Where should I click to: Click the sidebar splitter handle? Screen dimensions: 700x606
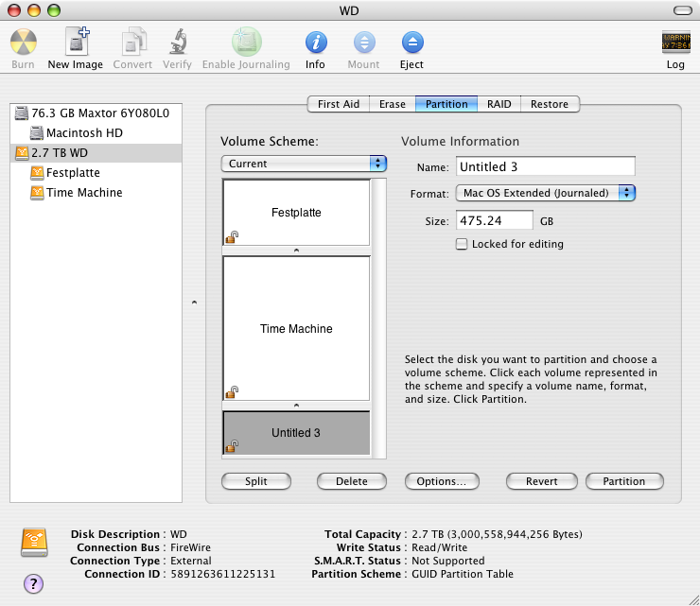(x=194, y=303)
